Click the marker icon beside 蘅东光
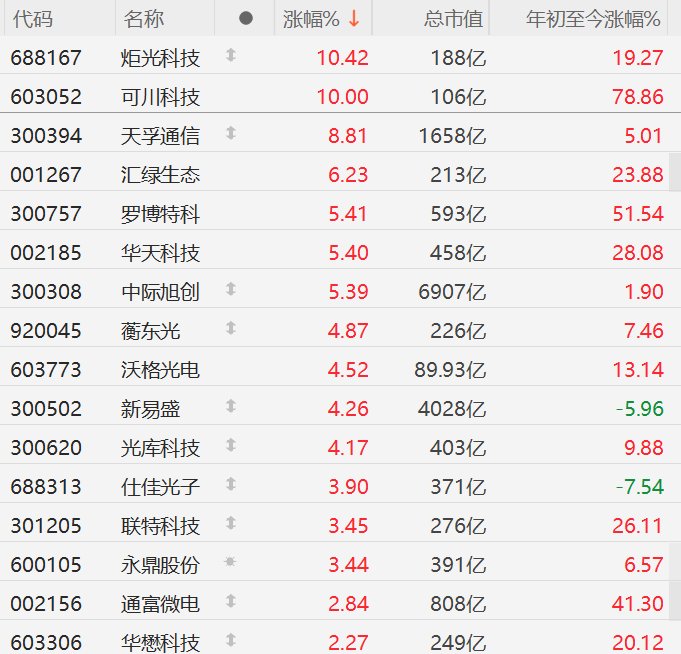Viewport: 681px width, 654px height. pos(231,328)
